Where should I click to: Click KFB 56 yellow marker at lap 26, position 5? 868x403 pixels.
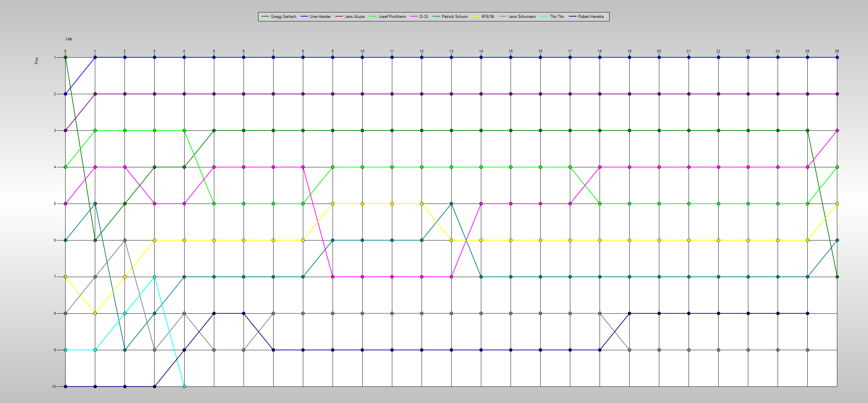tap(837, 204)
